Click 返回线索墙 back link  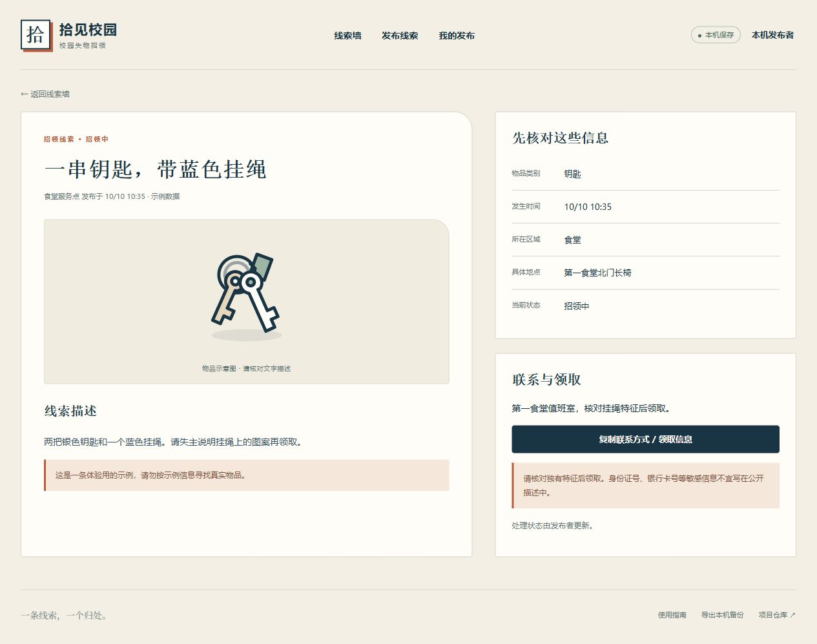click(45, 94)
